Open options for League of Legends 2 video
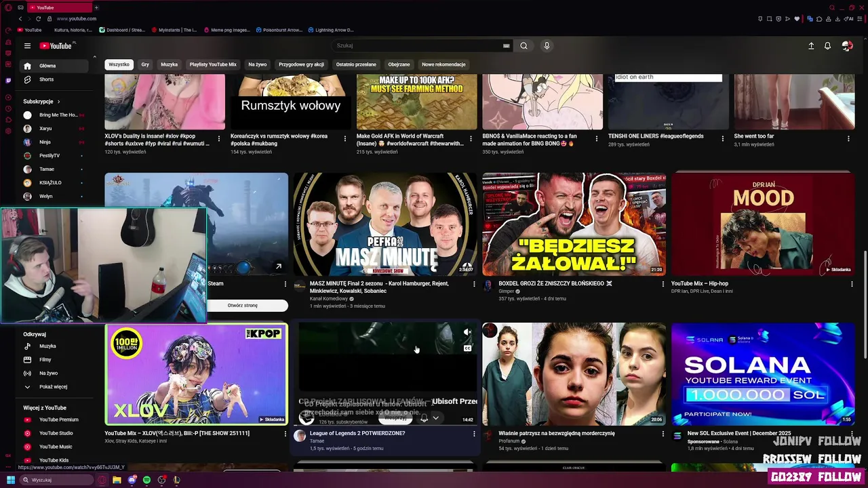The height and width of the screenshot is (488, 868). pyautogui.click(x=474, y=434)
